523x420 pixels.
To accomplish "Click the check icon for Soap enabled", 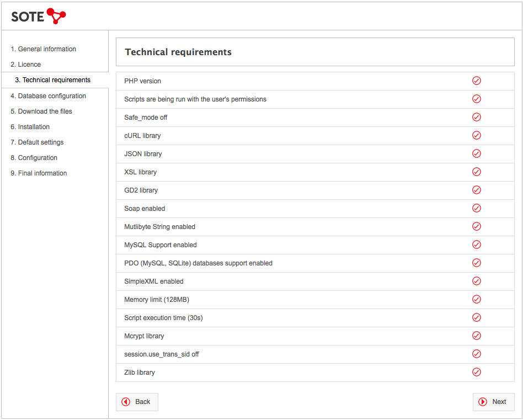I will pyautogui.click(x=476, y=208).
